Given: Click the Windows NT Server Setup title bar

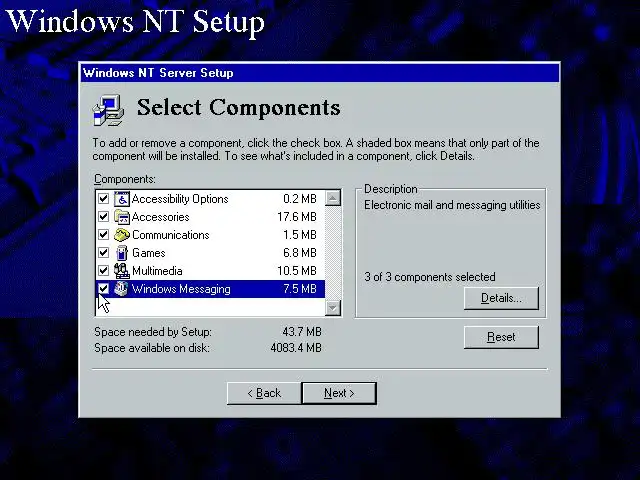Looking at the screenshot, I should [x=320, y=73].
